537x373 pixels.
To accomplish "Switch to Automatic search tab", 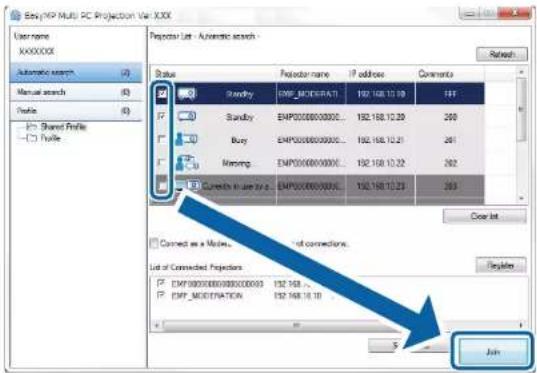I will (x=76, y=73).
